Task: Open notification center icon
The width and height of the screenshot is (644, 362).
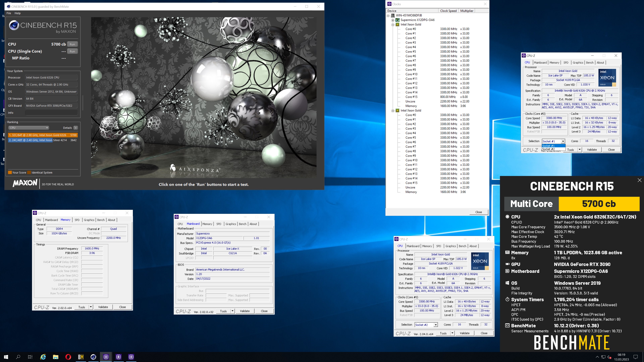Action: click(x=635, y=357)
